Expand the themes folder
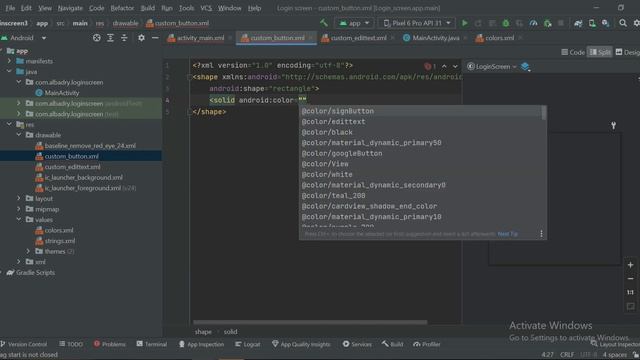 tap(28, 251)
